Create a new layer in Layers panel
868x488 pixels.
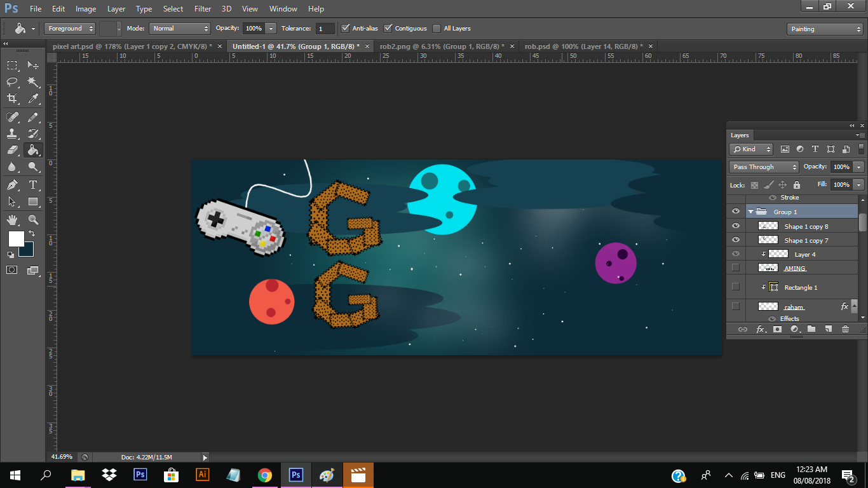(828, 329)
